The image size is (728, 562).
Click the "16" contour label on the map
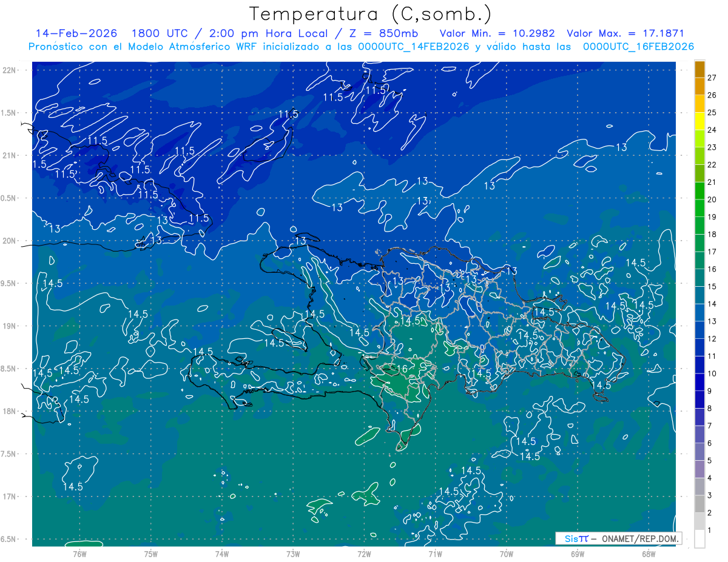pyautogui.click(x=401, y=369)
